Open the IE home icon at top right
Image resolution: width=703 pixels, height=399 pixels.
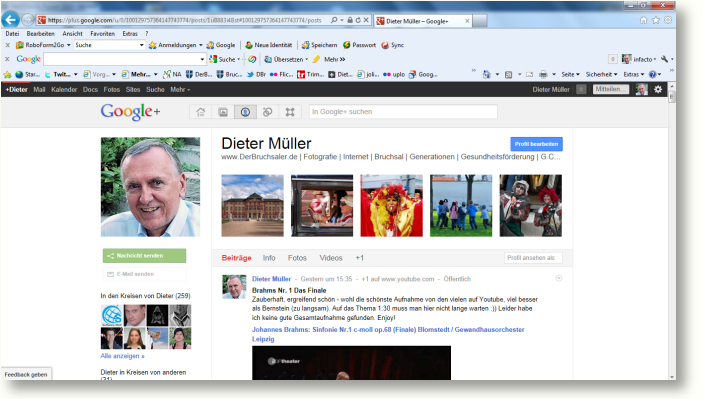click(x=643, y=20)
